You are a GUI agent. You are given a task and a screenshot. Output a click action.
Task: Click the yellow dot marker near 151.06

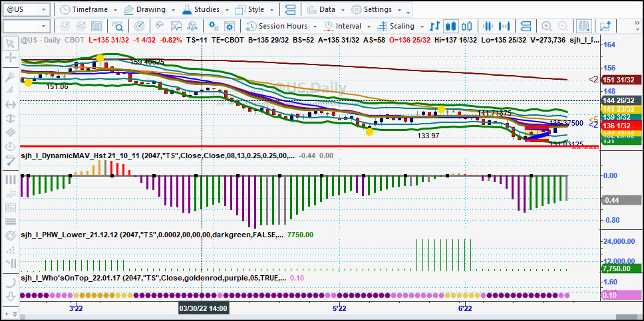28,83
